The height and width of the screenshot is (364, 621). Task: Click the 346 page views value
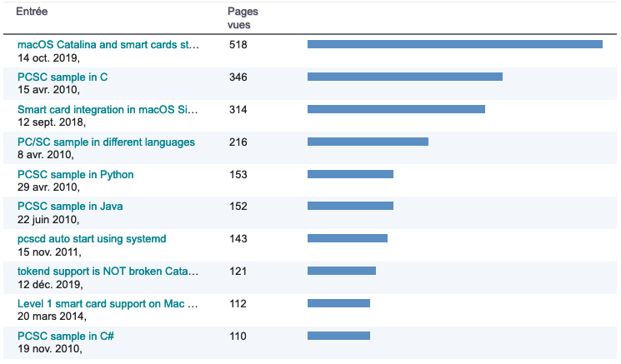tap(238, 77)
